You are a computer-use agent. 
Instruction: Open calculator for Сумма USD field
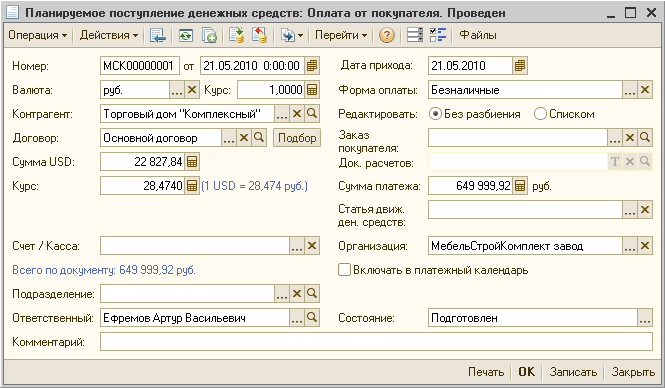(x=192, y=162)
